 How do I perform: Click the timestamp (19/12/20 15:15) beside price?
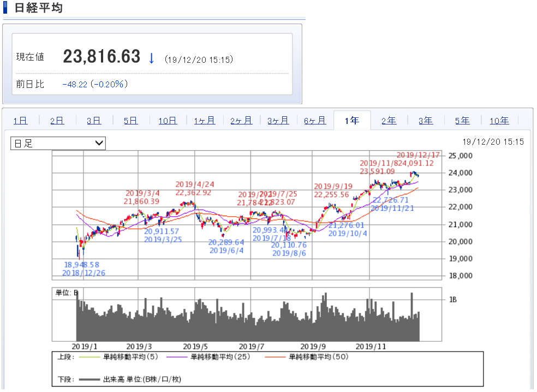(199, 60)
